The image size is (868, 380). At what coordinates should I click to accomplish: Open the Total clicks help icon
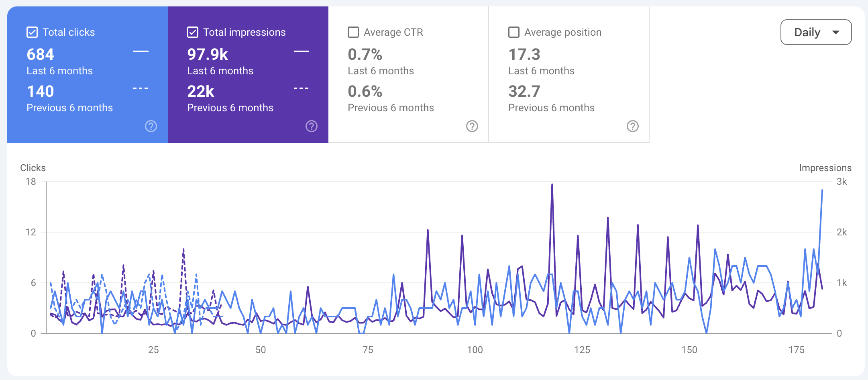[x=151, y=126]
